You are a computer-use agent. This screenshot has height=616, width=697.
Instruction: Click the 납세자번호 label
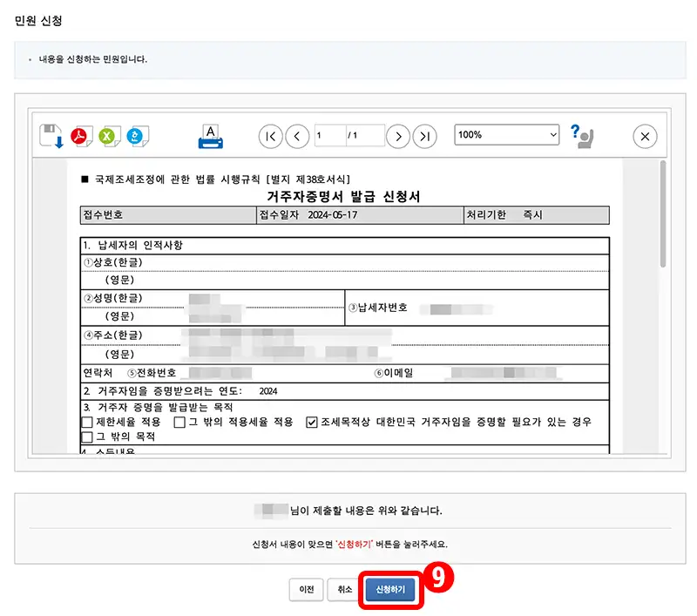378,307
